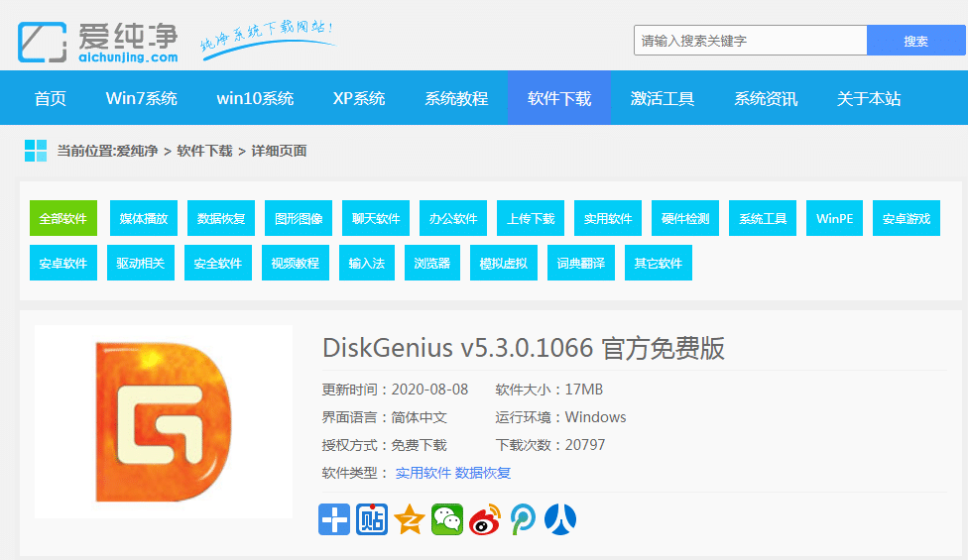This screenshot has width=968, height=560.
Task: Select the 输入法 category button
Action: pos(367,263)
